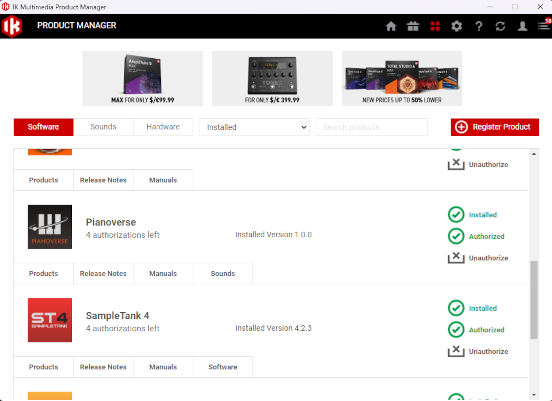Viewport: 552px width, 401px height.
Task: Click Installed Version 4.2.3 text
Action: [274, 328]
